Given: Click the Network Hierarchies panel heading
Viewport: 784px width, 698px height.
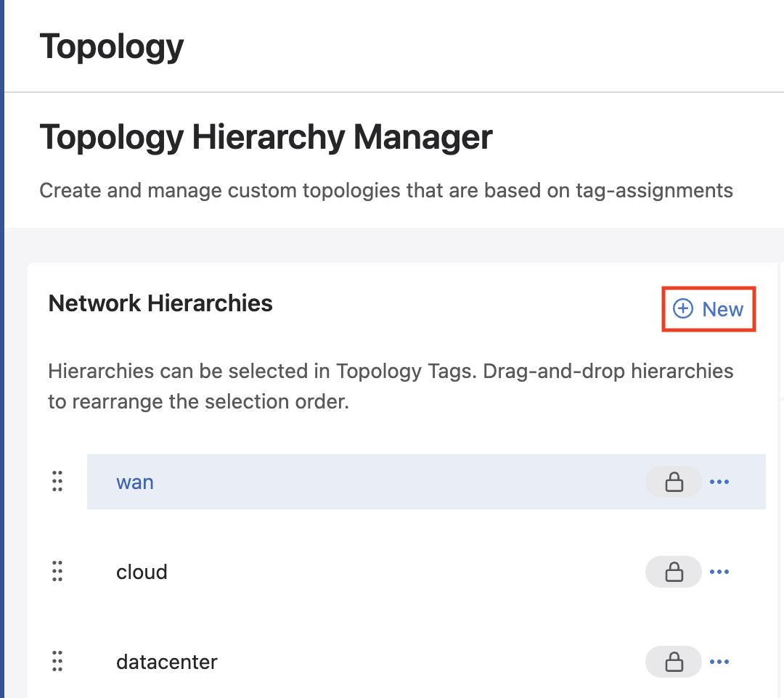Looking at the screenshot, I should click(x=160, y=303).
